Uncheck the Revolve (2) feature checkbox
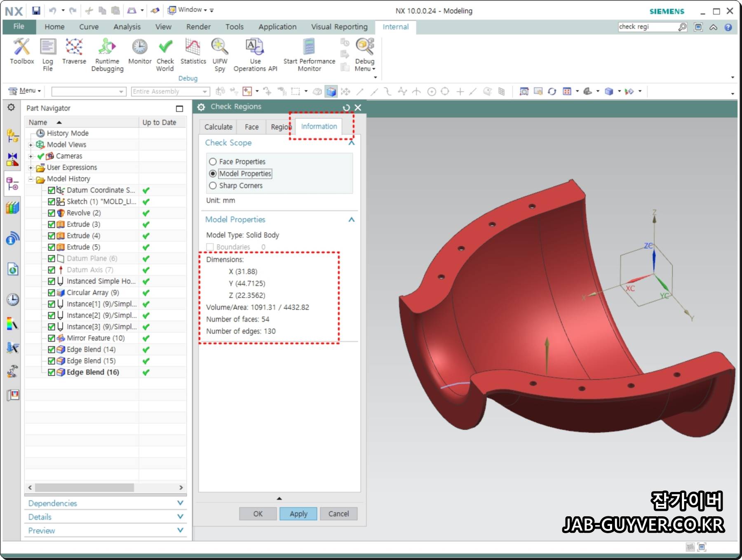Image resolution: width=742 pixels, height=560 pixels. point(52,213)
